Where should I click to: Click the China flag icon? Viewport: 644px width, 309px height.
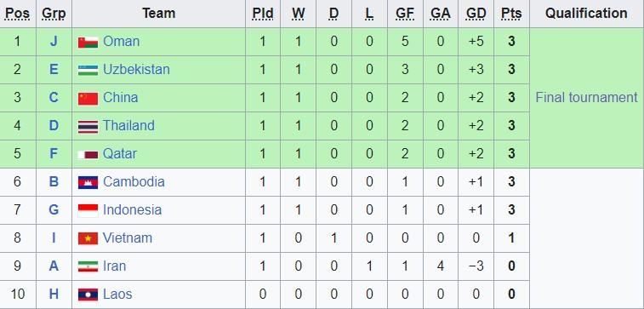(x=88, y=99)
